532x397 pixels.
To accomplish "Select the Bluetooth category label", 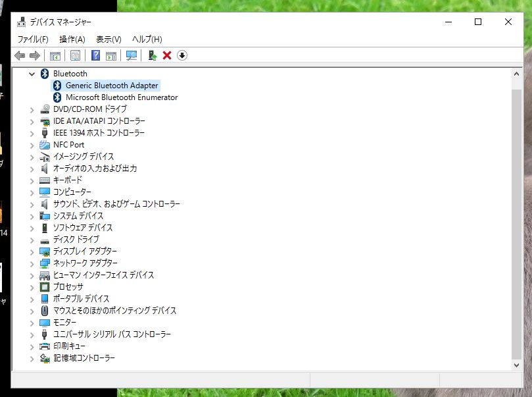I will click(70, 74).
